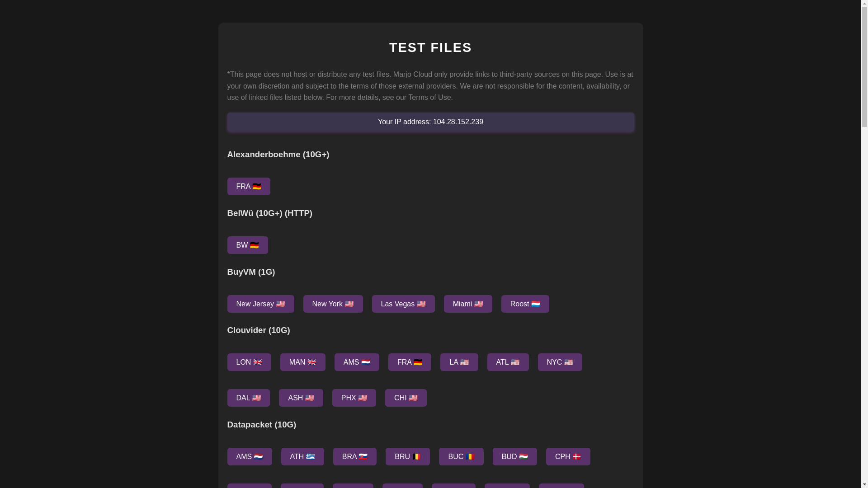868x488 pixels.
Task: Select BuyVM Las Vegas test file
Action: pyautogui.click(x=403, y=304)
